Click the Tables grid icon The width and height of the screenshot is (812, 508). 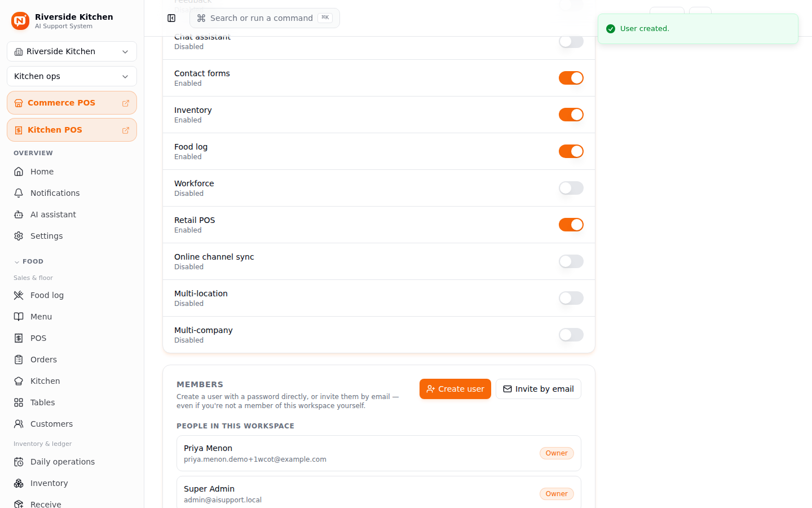(x=19, y=402)
